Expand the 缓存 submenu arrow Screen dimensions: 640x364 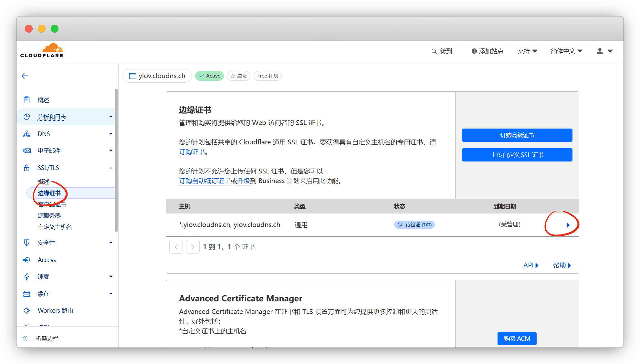111,294
